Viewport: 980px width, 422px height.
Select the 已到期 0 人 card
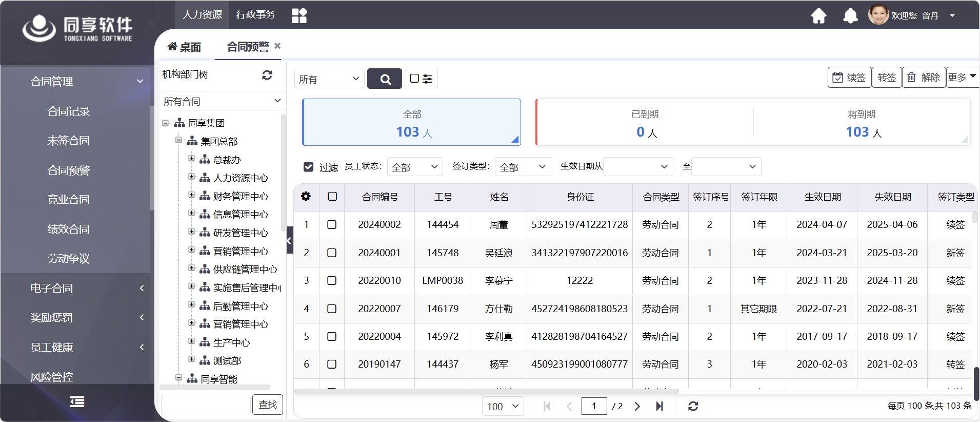(645, 123)
